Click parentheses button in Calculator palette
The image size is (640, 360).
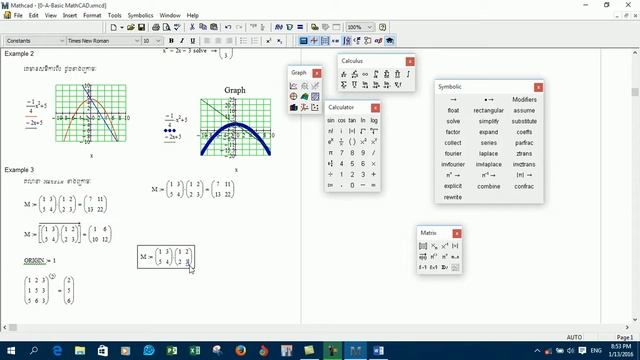(x=352, y=142)
